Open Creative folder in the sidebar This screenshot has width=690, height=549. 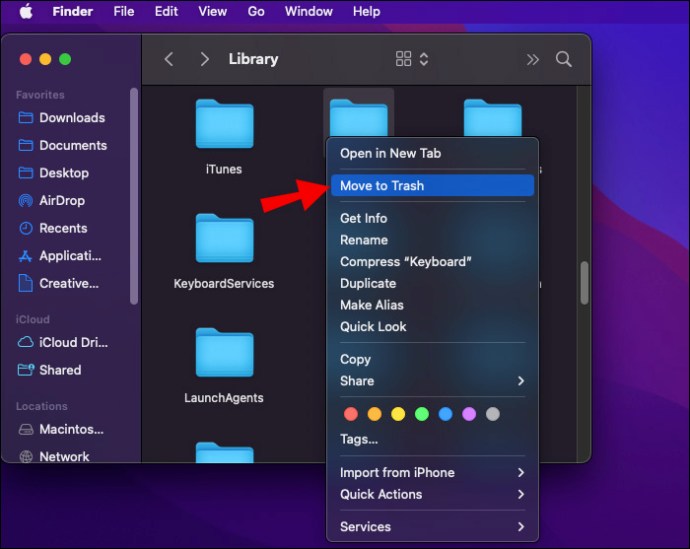58,283
